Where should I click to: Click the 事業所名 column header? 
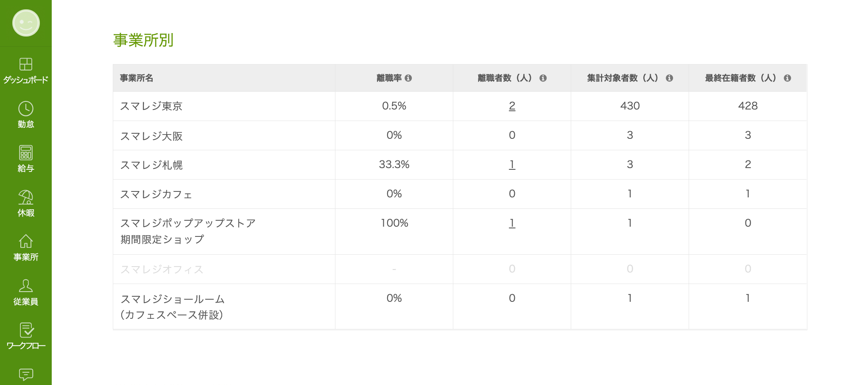point(137,78)
